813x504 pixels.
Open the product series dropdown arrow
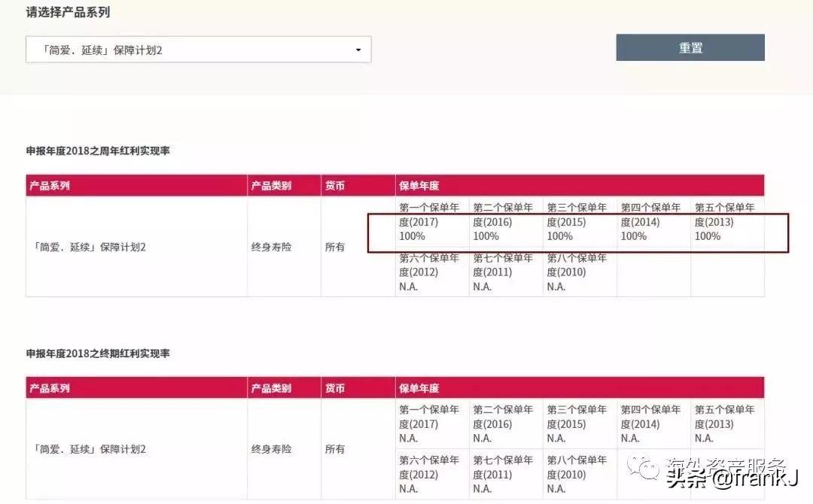point(359,49)
